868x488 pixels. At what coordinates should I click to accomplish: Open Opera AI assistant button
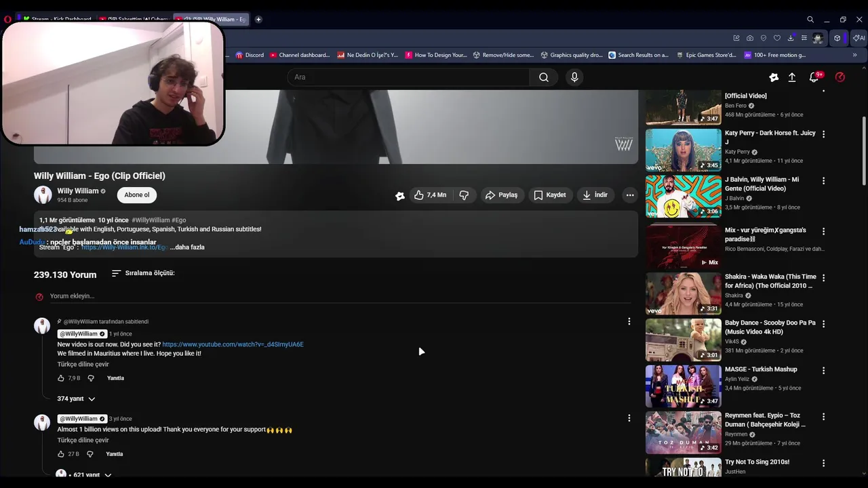859,38
